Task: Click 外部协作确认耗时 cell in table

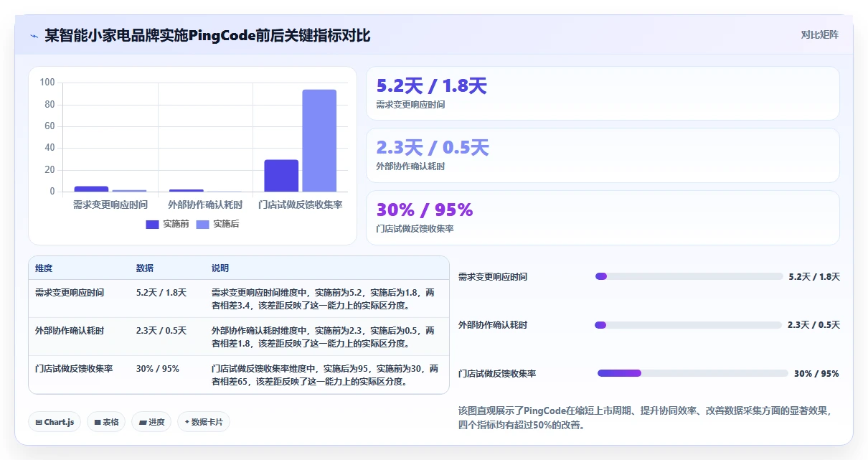Action: pyautogui.click(x=70, y=331)
